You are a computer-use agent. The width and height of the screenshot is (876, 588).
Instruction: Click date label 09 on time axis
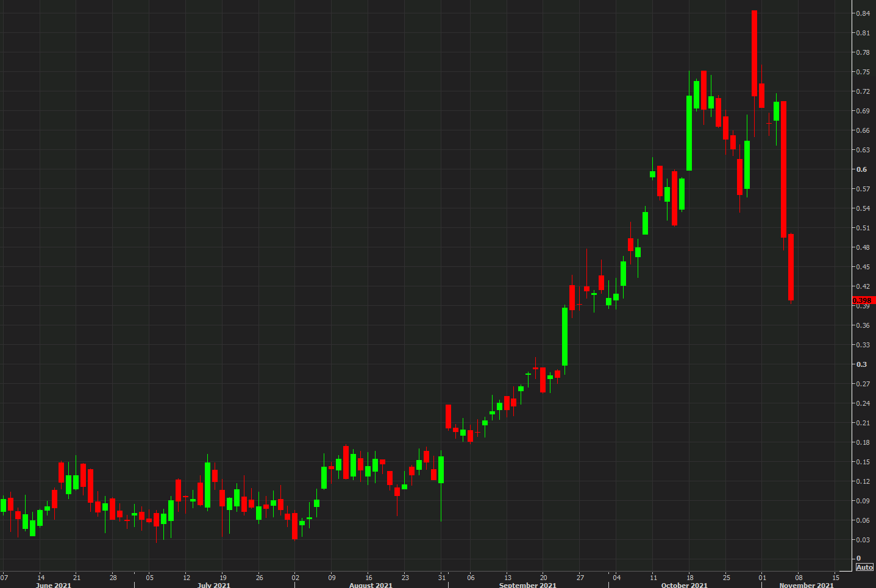coord(332,577)
